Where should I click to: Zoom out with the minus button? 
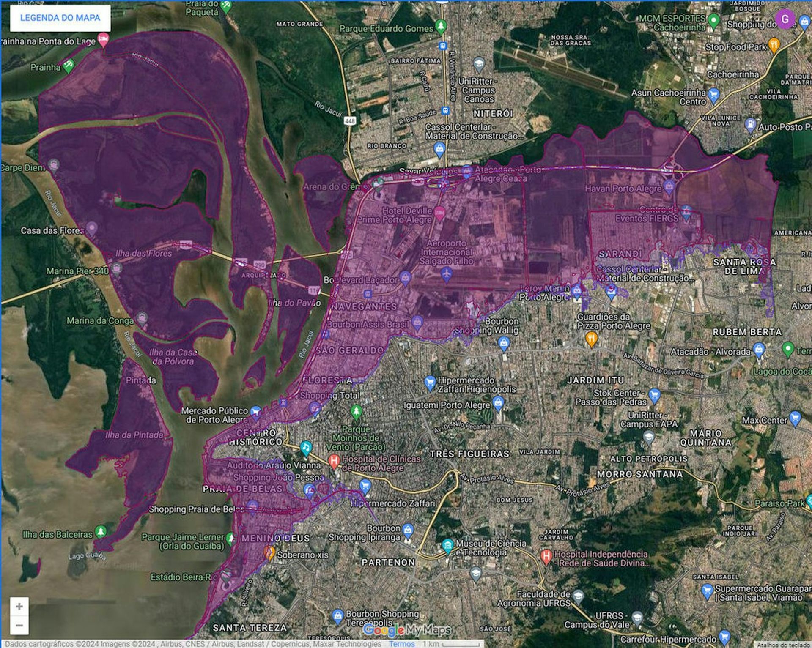[x=19, y=625]
